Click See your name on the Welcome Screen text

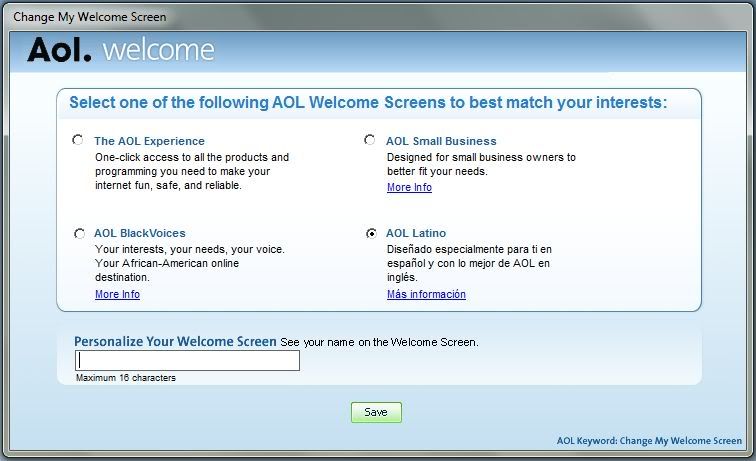point(379,342)
